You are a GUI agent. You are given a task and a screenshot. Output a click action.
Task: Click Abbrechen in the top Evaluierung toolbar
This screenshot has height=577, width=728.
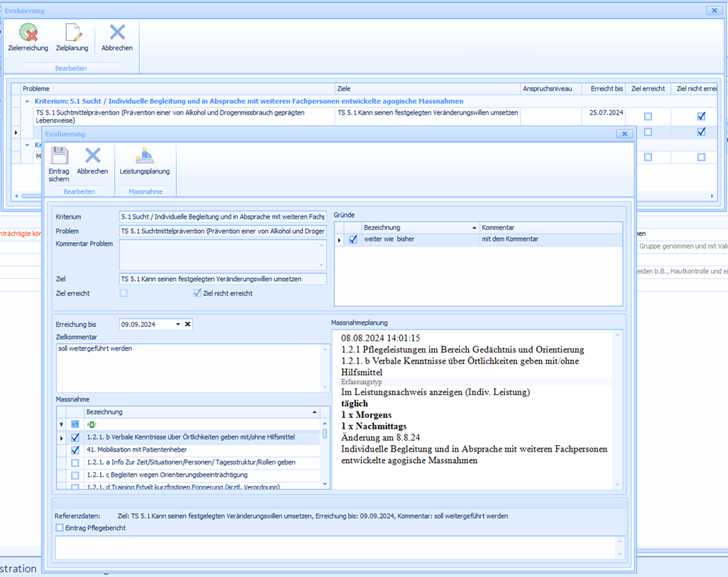tap(117, 33)
